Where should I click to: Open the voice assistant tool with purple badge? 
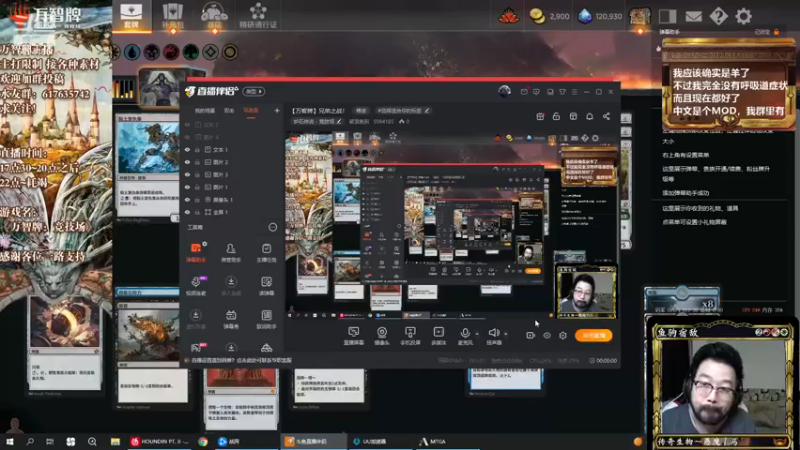click(196, 285)
